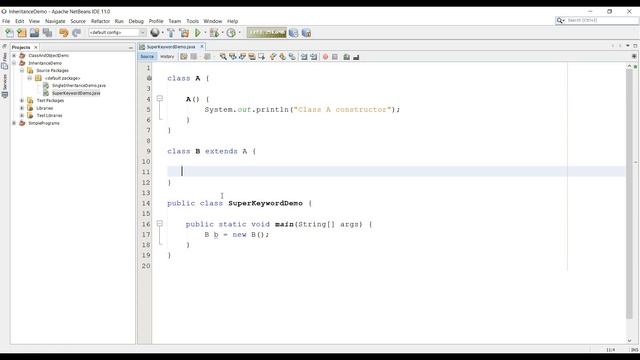Viewport: 640px width, 360px height.
Task: Click the Shift Line Right icon
Action: pos(313,57)
